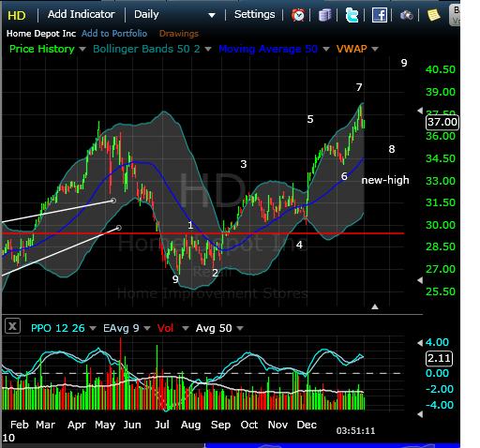
Task: Share chart via Facebook icon
Action: click(x=380, y=15)
